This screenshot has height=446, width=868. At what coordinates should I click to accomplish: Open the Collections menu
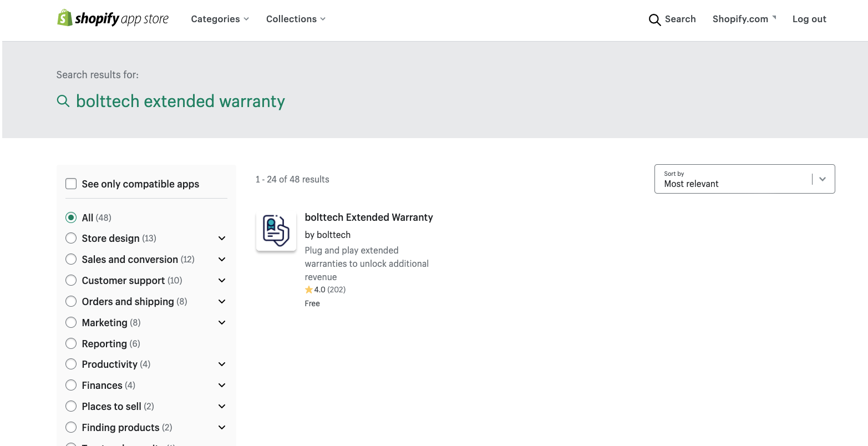coord(296,19)
